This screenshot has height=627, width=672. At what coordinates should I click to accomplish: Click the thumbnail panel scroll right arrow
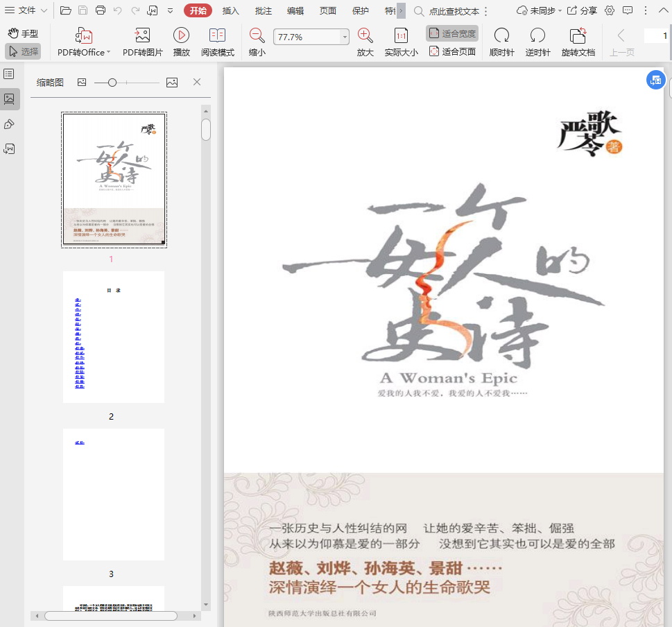(195, 616)
